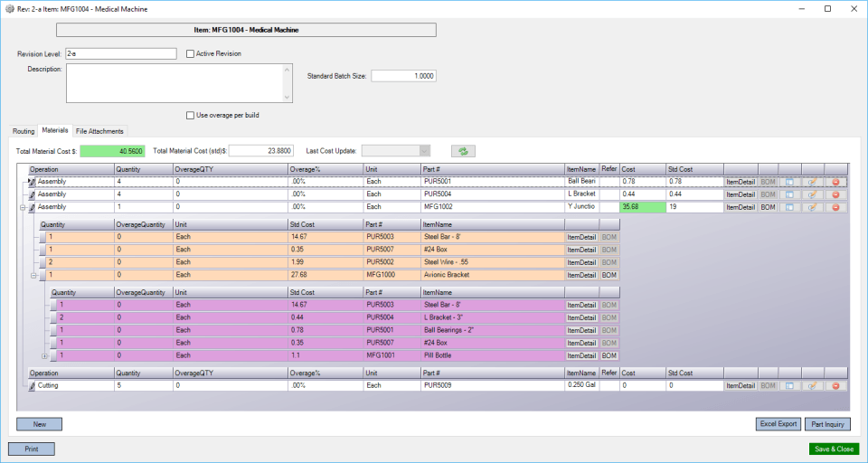Open Part Inquiry
This screenshot has width=868, height=463.
pos(827,424)
